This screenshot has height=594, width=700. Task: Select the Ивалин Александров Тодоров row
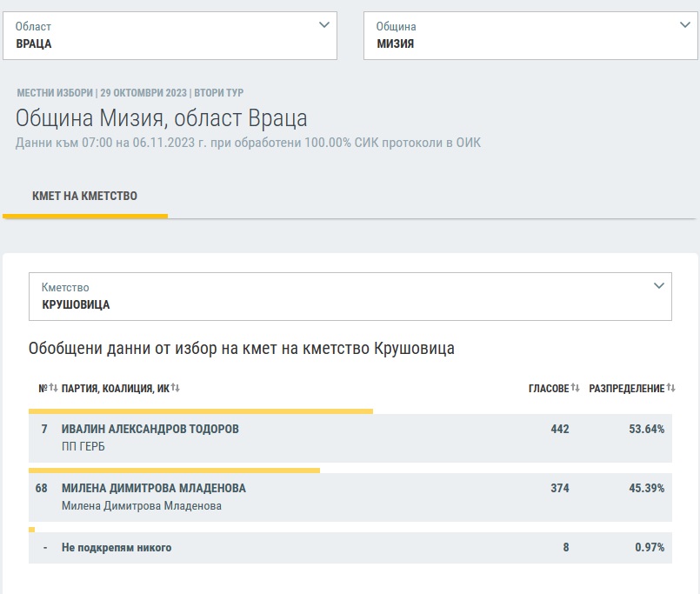point(350,438)
